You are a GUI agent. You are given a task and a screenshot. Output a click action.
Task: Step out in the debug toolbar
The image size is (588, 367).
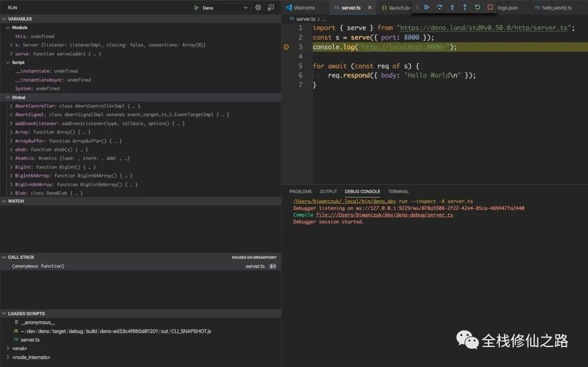[464, 7]
